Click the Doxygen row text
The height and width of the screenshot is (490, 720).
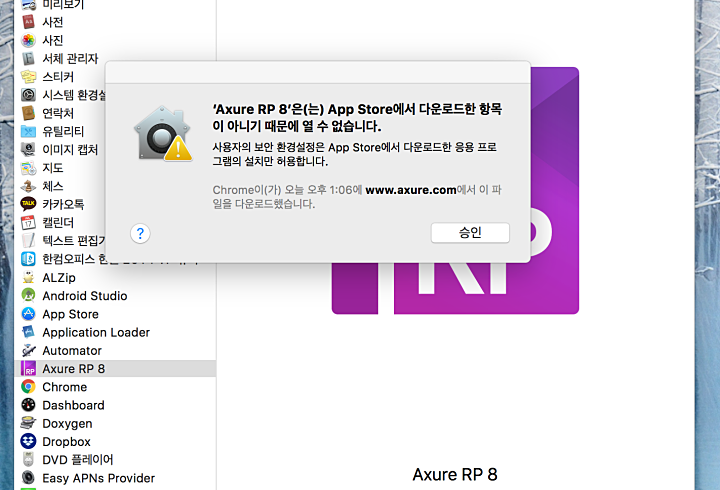[68, 423]
